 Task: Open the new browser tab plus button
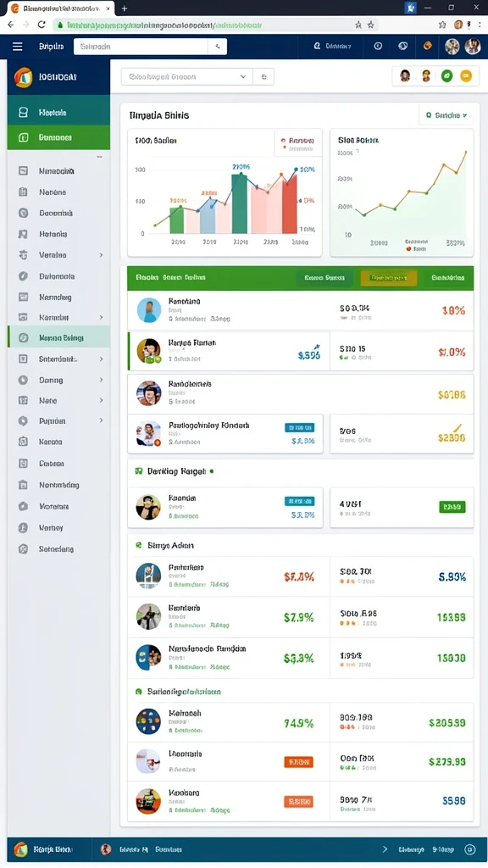pyautogui.click(x=124, y=8)
